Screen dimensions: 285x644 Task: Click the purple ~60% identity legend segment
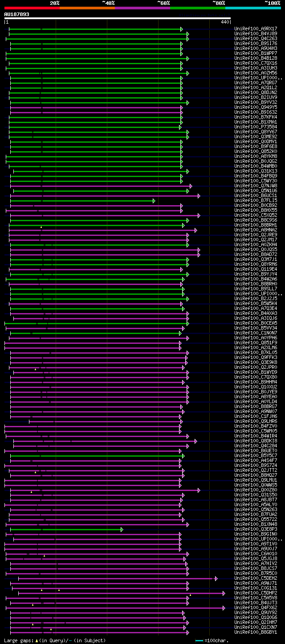(142, 8)
